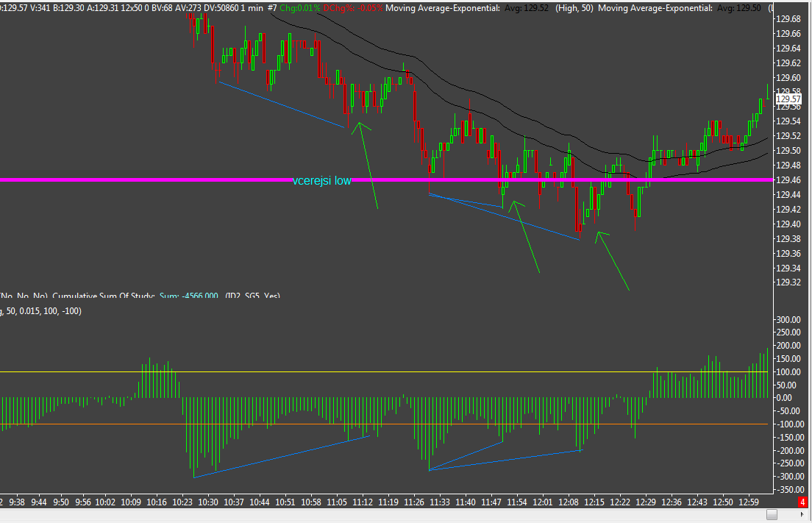Click the '#7' chart number in header
The width and height of the screenshot is (812, 523).
[x=272, y=8]
